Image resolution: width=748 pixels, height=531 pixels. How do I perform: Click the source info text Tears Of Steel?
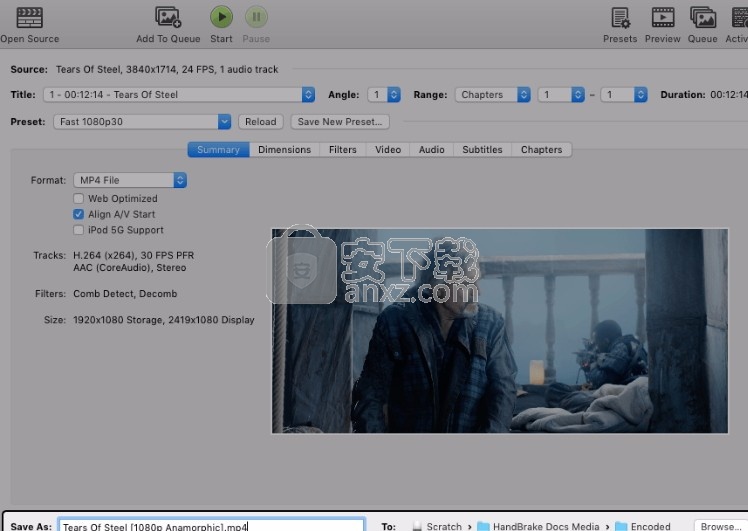click(x=167, y=70)
